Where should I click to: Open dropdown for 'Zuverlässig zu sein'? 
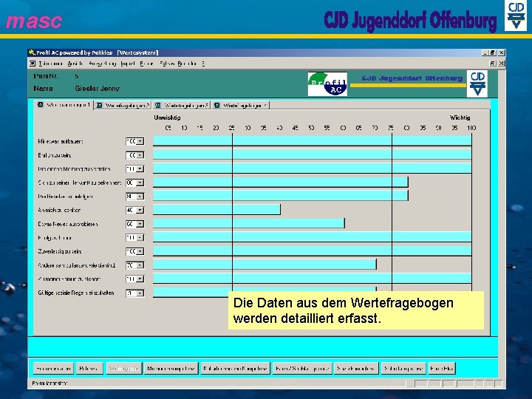tap(140, 251)
